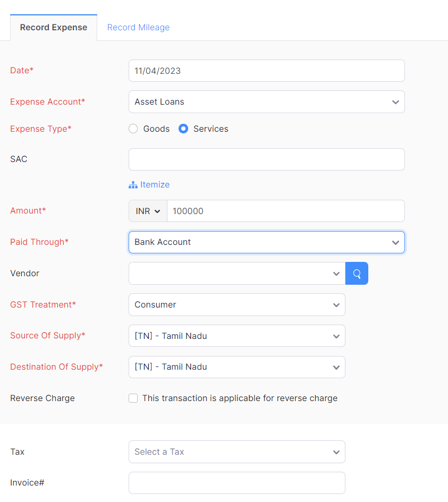Open the Paid Through dropdown
448x502 pixels.
[395, 242]
